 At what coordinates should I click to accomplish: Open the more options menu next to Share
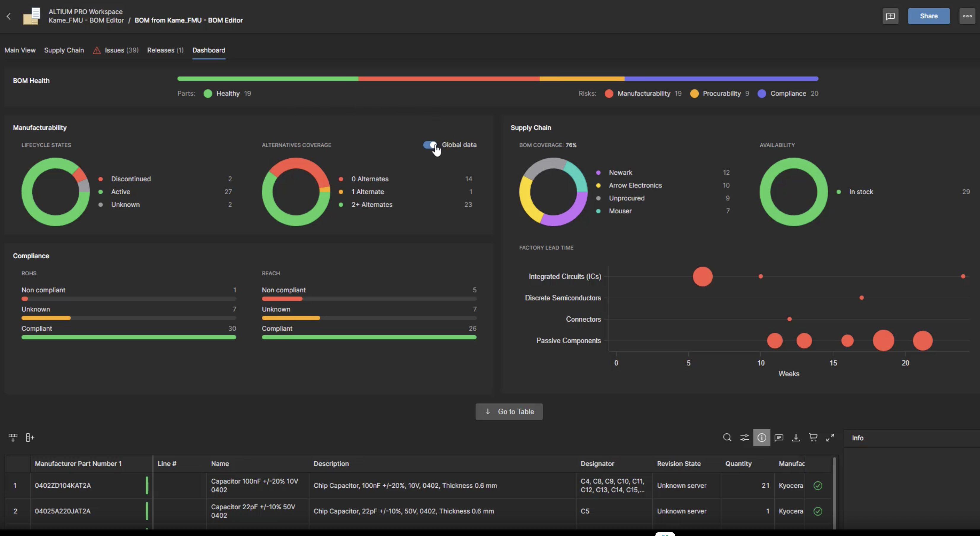[967, 16]
